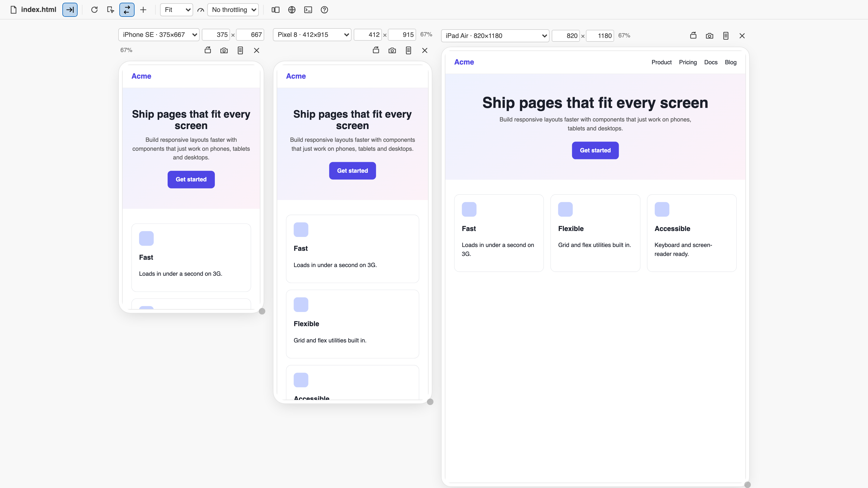
Task: Open the Pixel 8 device selector
Action: coord(312,35)
